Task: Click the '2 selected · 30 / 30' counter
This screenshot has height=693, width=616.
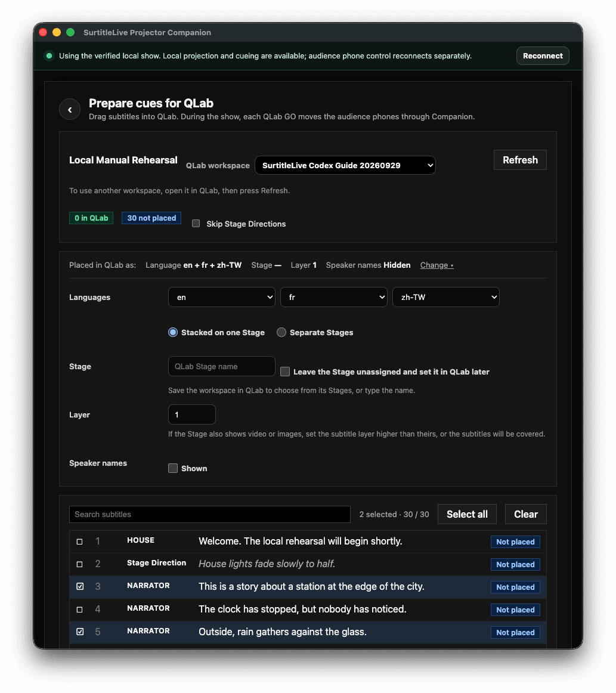Action: [394, 515]
